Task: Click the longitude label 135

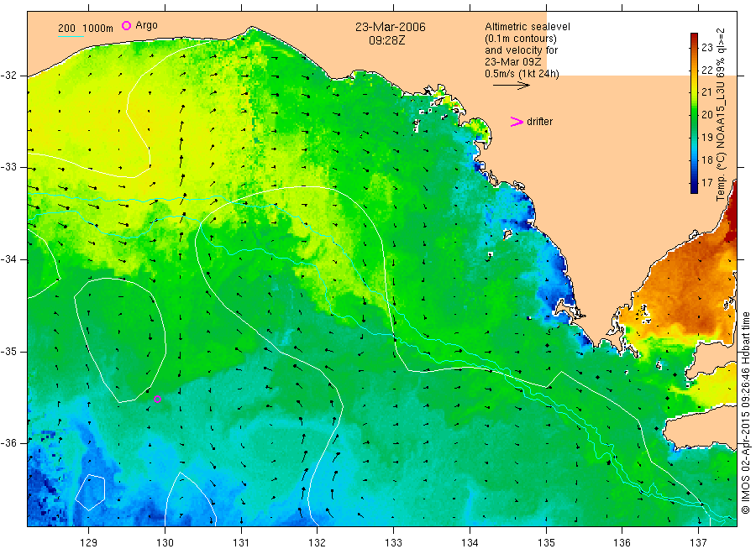Action: (546, 543)
